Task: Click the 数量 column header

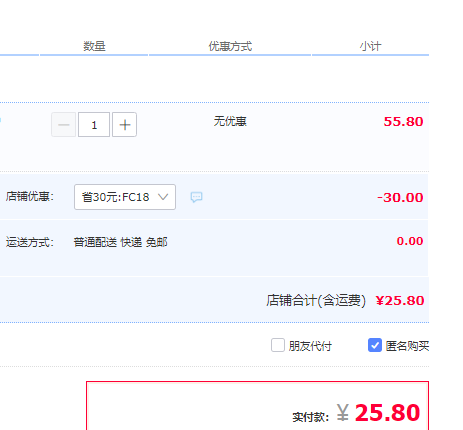Action: coord(94,46)
